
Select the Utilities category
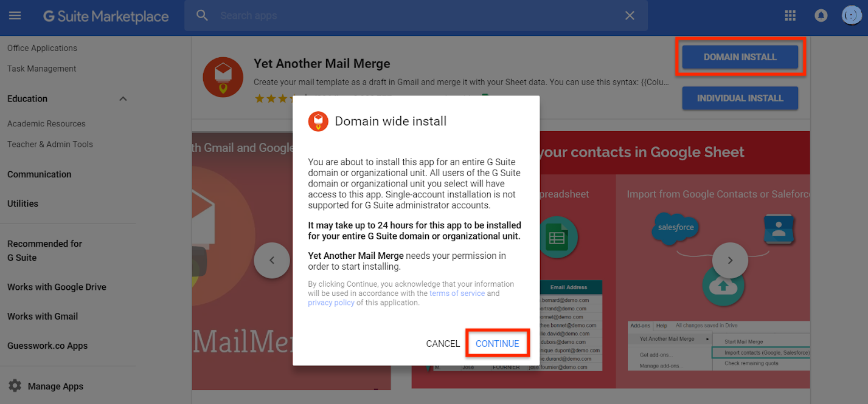(x=23, y=204)
